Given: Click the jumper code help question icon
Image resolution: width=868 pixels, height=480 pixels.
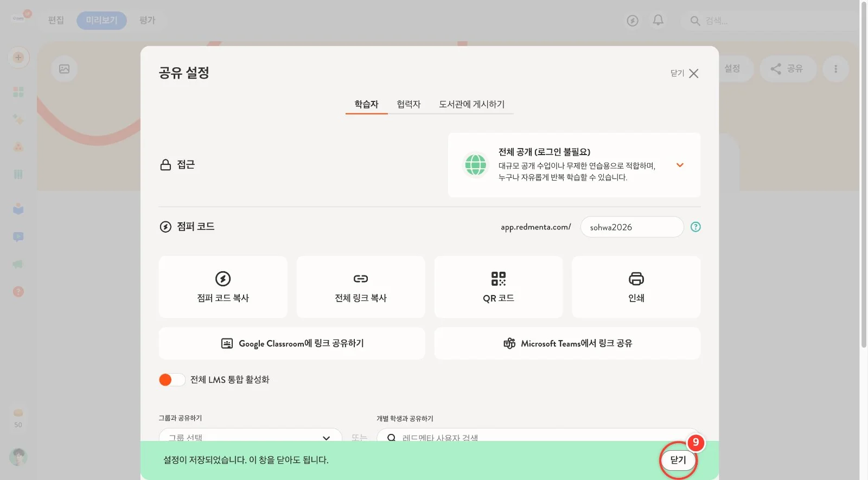Looking at the screenshot, I should (x=695, y=227).
